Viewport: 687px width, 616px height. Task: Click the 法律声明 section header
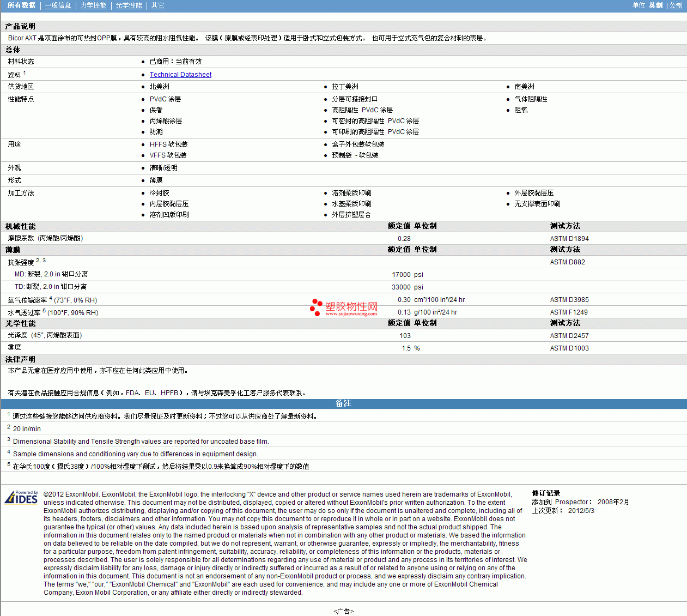pos(20,359)
